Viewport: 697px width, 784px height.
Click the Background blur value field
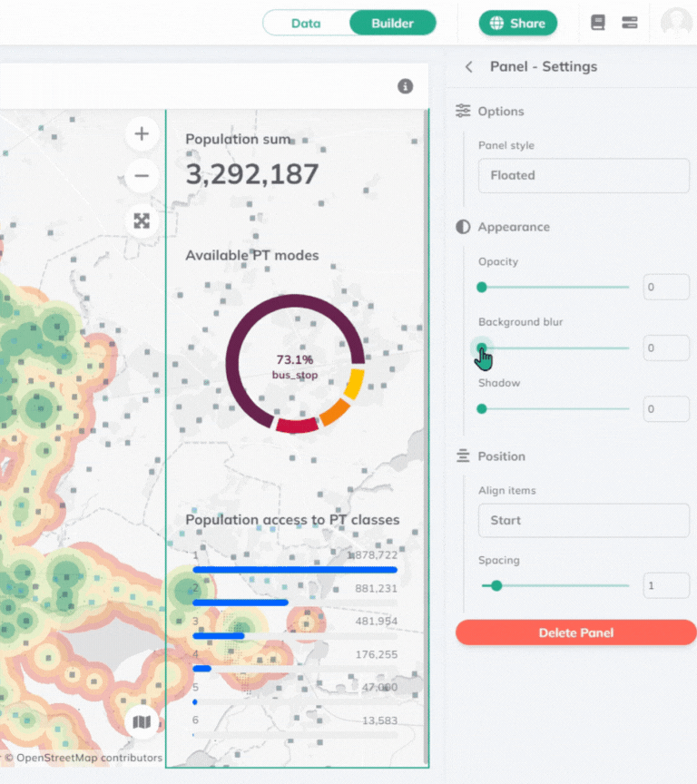666,348
